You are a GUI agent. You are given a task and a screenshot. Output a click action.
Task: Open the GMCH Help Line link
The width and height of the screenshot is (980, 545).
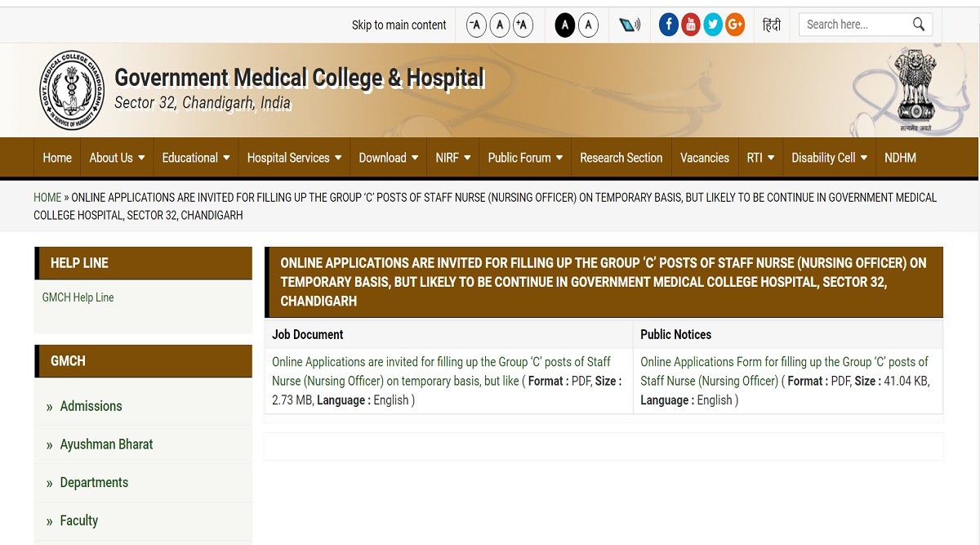(x=78, y=297)
